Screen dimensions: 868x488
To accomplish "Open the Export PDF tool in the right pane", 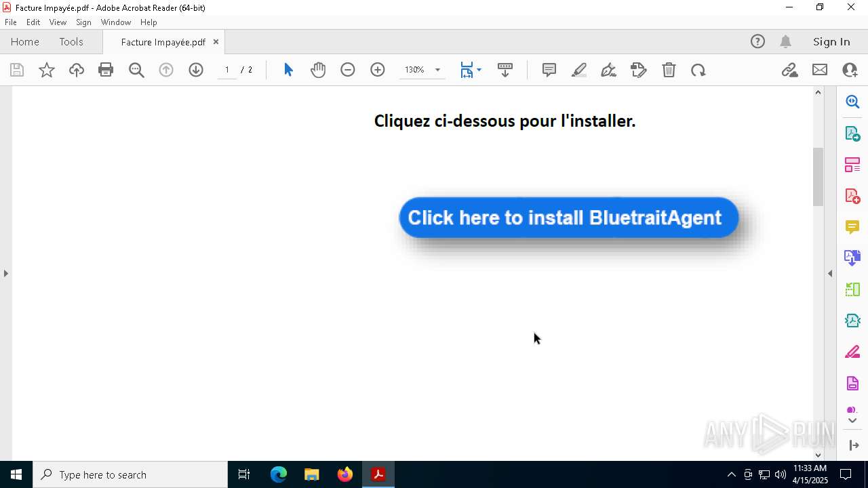I will [852, 133].
